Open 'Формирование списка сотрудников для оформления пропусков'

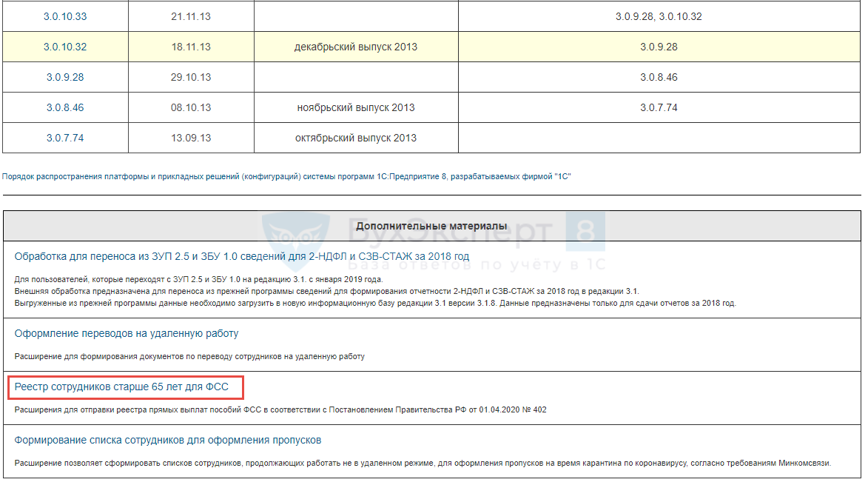click(167, 440)
